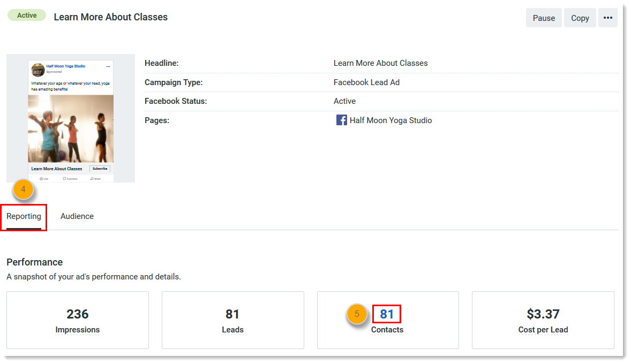631x364 pixels.
Task: Open the three-dots more options menu
Action: tap(607, 18)
